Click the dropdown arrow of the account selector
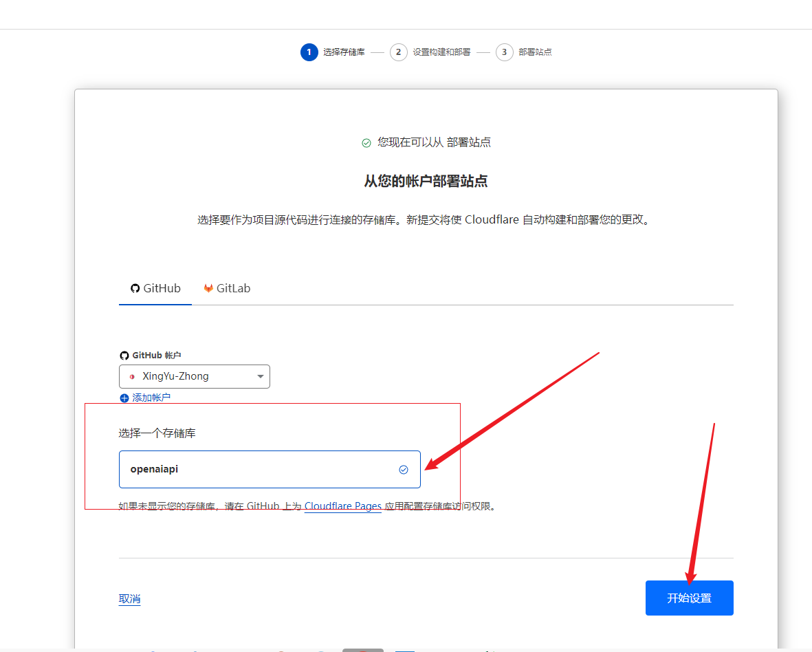 261,376
